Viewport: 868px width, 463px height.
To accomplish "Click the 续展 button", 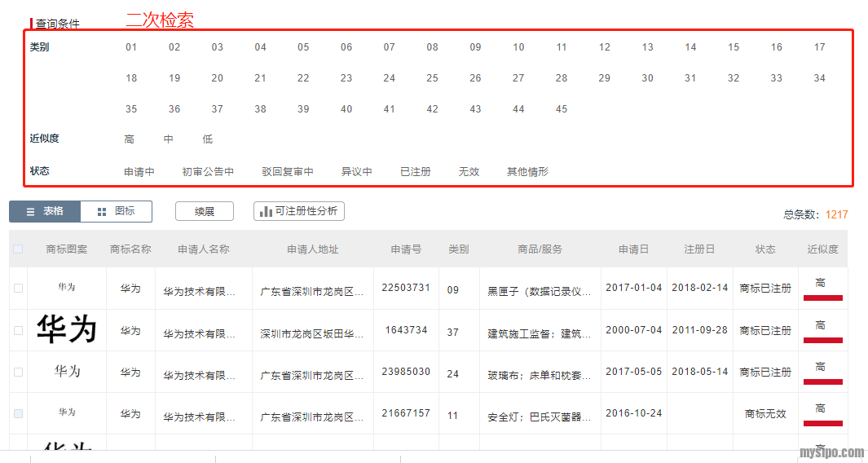I will coord(205,211).
